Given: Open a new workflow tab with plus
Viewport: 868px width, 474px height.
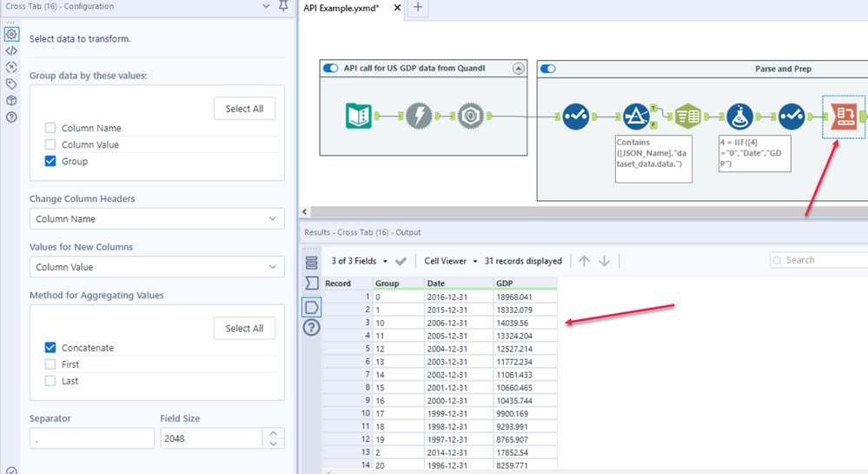Looking at the screenshot, I should 418,8.
